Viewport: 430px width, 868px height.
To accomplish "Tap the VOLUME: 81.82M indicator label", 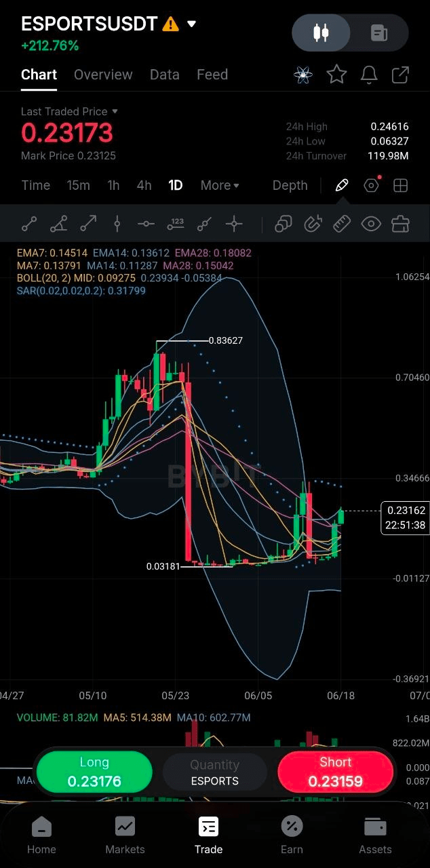I will coord(58,717).
